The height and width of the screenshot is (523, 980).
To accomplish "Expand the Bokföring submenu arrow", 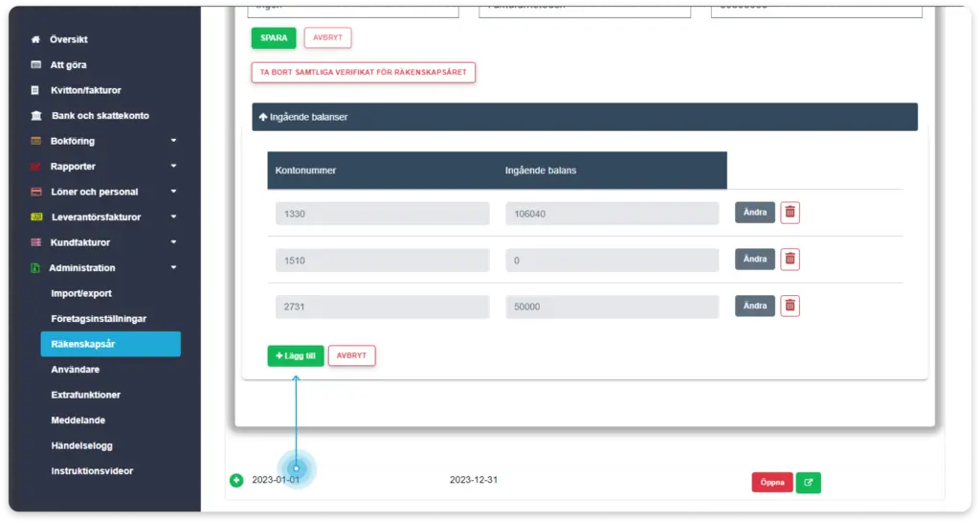I will click(174, 141).
